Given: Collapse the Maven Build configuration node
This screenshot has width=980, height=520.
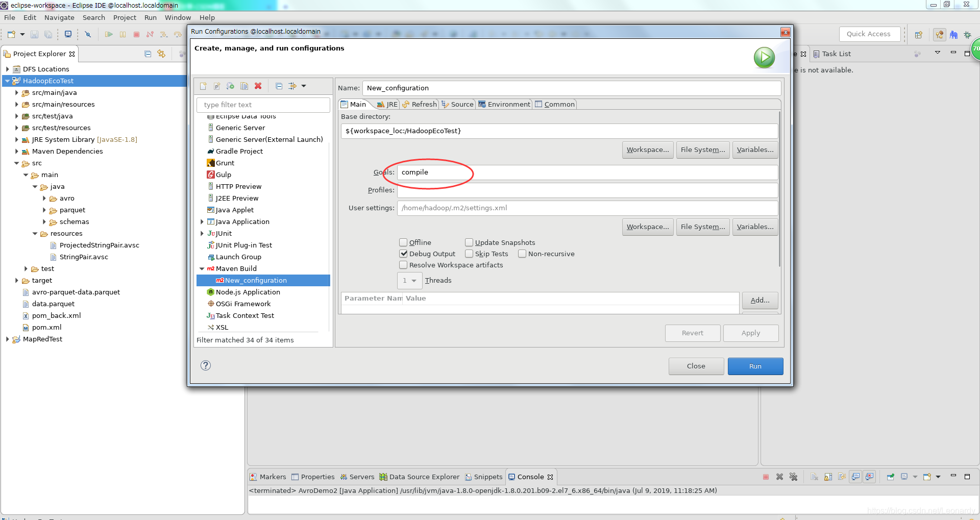Looking at the screenshot, I should pos(202,268).
